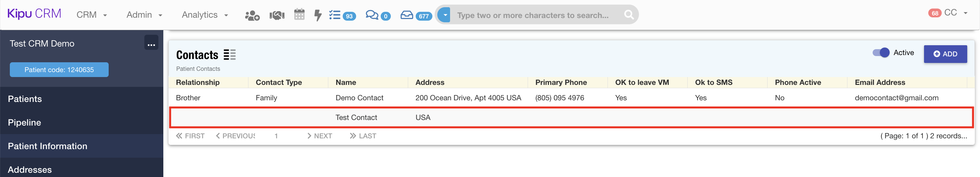
Task: Open the Analytics dropdown menu
Action: pyautogui.click(x=205, y=15)
